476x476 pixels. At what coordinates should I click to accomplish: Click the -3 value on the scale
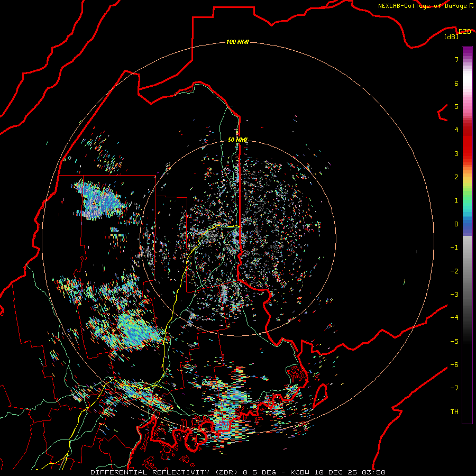[x=454, y=295]
